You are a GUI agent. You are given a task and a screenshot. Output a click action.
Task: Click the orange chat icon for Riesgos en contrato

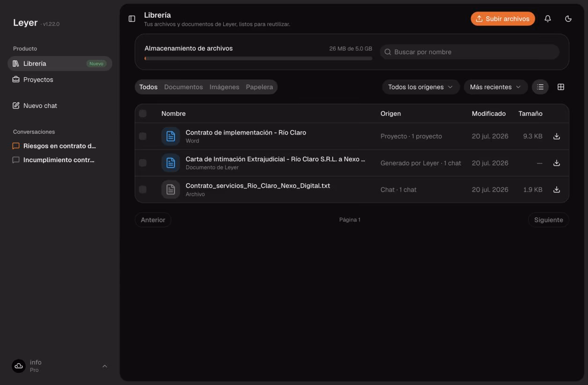16,146
